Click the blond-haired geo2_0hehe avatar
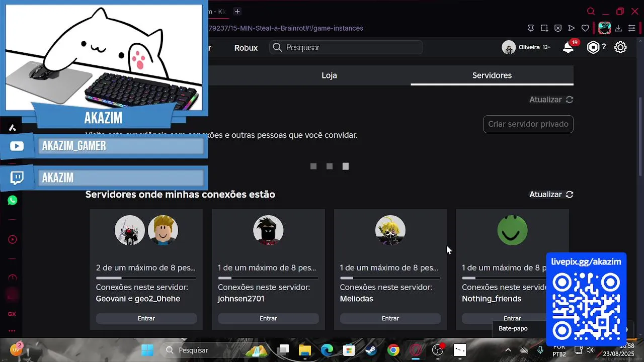Image resolution: width=644 pixels, height=362 pixels. click(163, 230)
